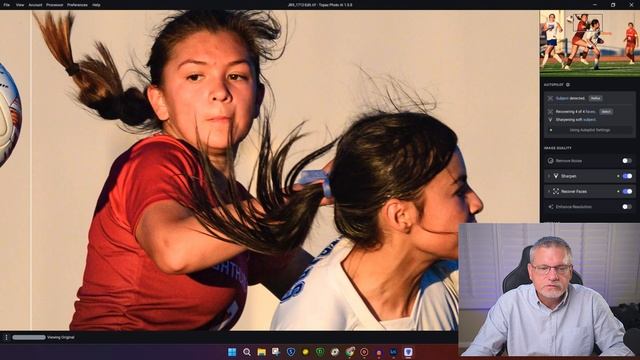Click the Recover Faces icon

pyautogui.click(x=556, y=191)
